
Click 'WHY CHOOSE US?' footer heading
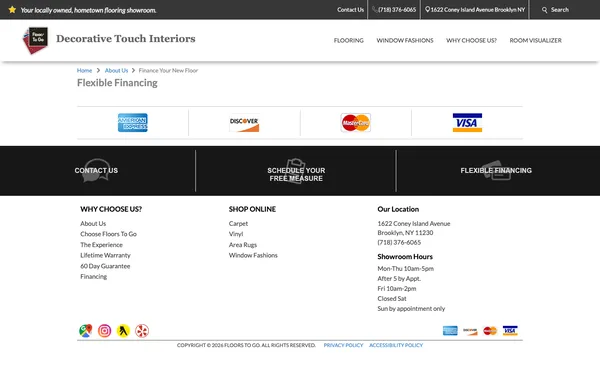tap(111, 209)
